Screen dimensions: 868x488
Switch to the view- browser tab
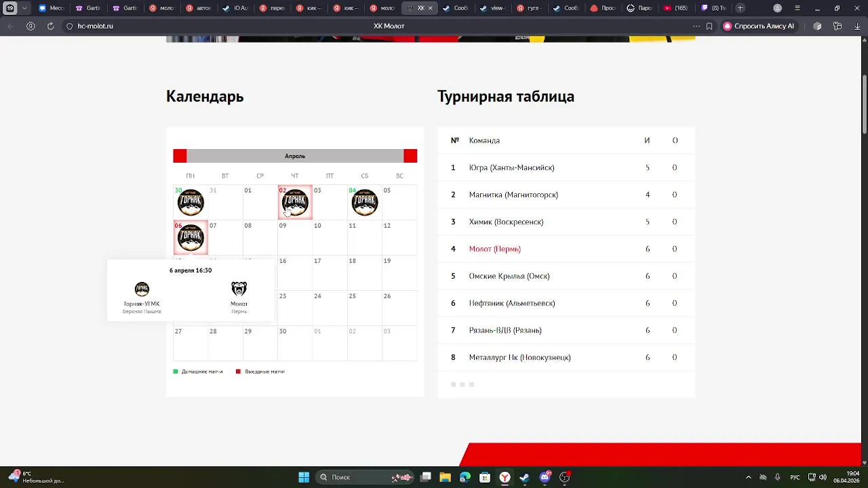click(x=492, y=8)
